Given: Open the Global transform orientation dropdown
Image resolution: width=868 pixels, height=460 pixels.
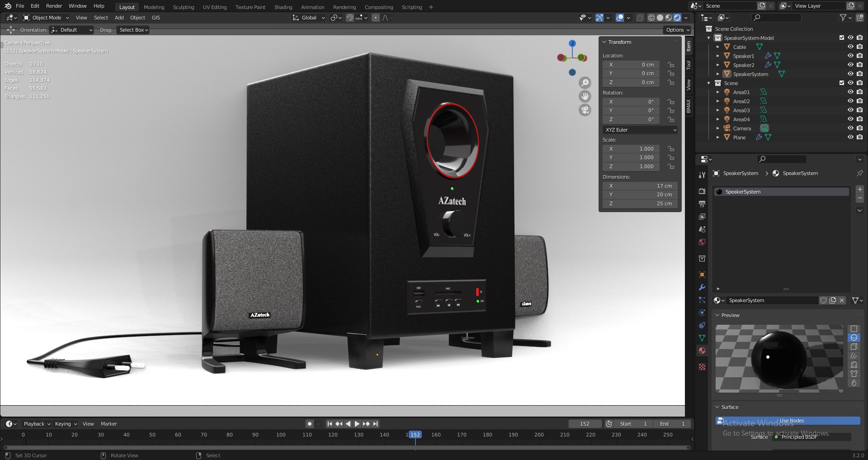Looking at the screenshot, I should (309, 18).
